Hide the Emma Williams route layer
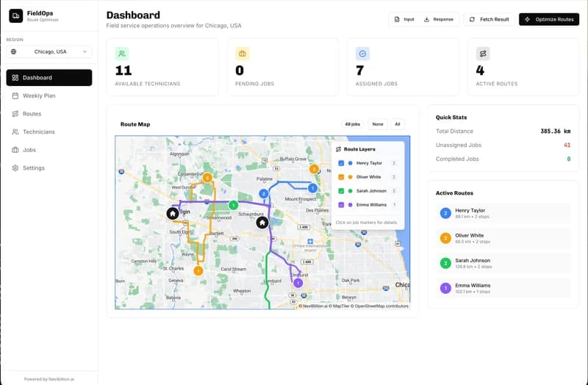 (x=340, y=205)
